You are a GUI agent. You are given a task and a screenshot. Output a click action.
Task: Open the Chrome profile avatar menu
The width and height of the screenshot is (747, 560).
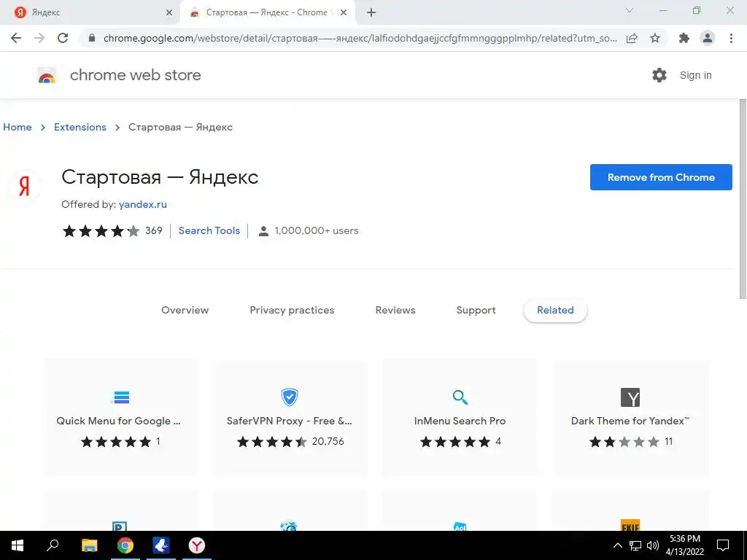708,38
